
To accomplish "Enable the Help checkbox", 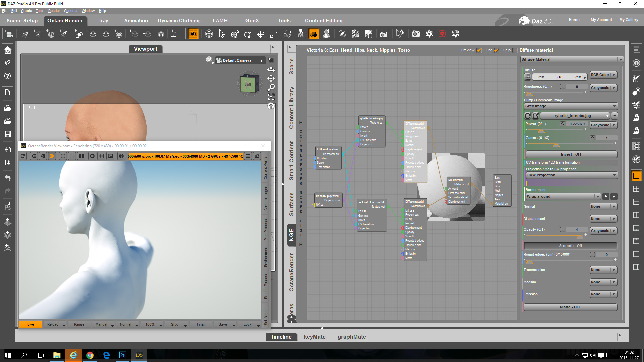I will 515,50.
